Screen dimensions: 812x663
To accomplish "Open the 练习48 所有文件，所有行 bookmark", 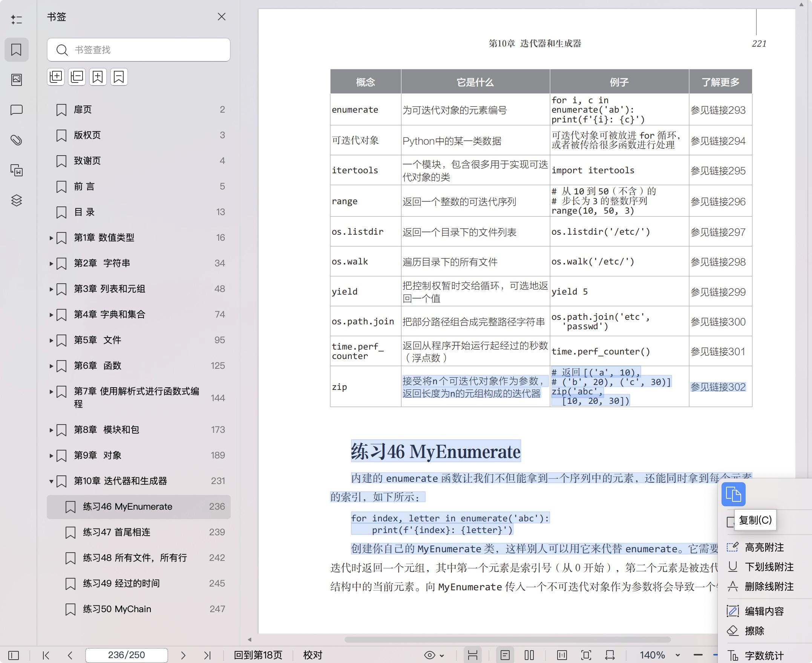I will [x=139, y=558].
